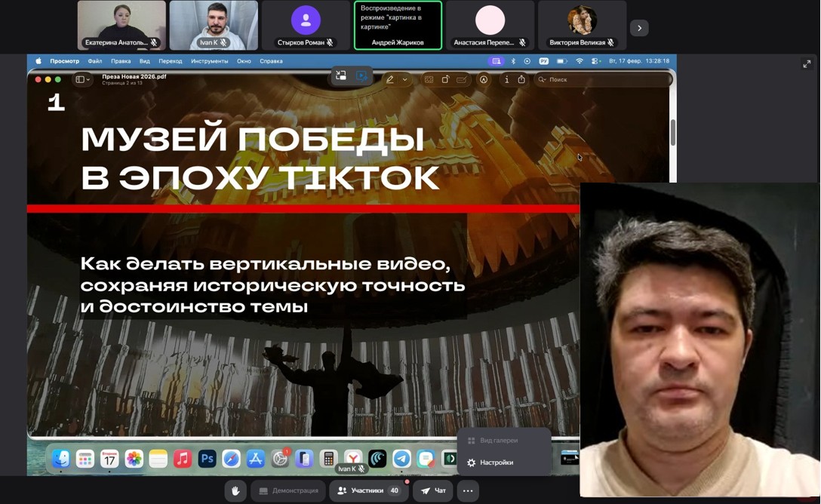Toggle fullscreen view of the shared screen
This screenshot has height=504, width=821.
807,64
